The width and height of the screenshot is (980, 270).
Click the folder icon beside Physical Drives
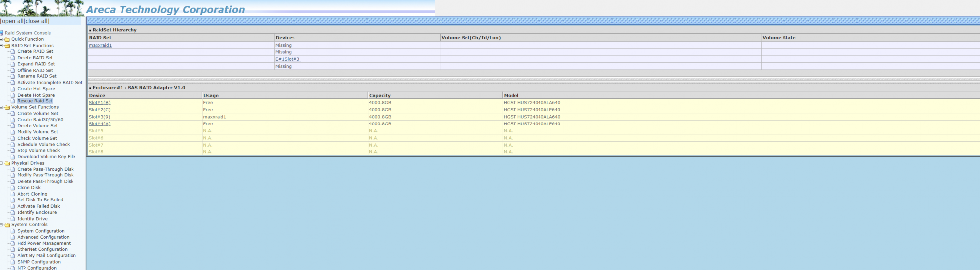pyautogui.click(x=7, y=163)
